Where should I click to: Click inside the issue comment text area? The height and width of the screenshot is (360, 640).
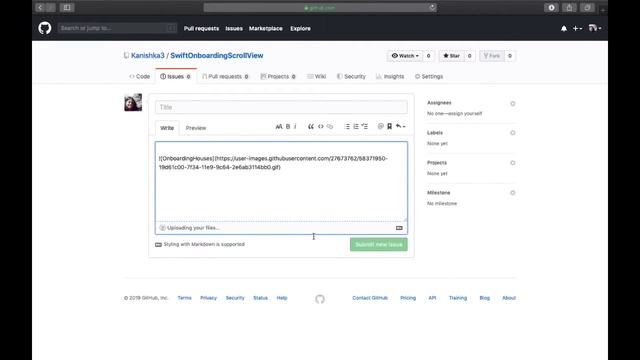coord(281,182)
